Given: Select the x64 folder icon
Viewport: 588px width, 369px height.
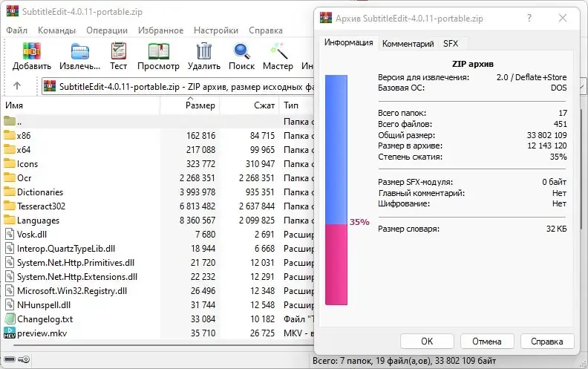Looking at the screenshot, I should point(10,149).
